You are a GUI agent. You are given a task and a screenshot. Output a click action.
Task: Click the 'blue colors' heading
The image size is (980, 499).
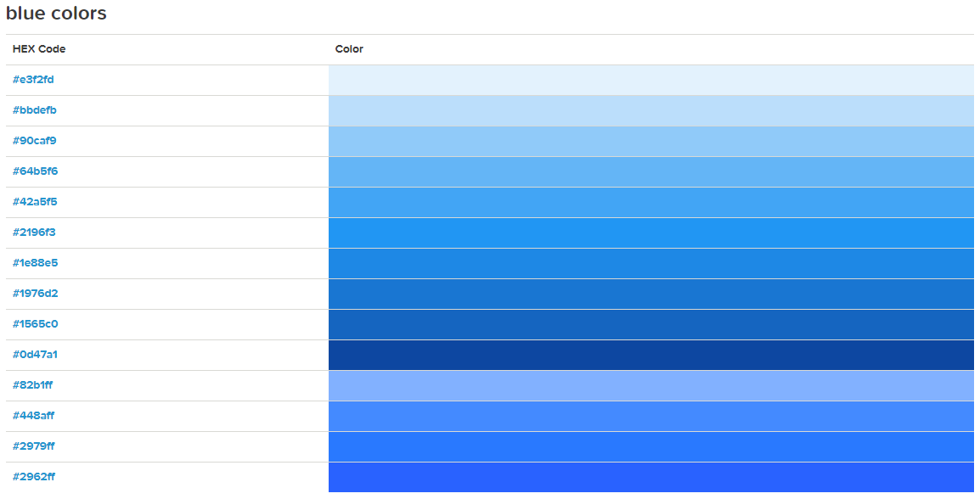[56, 13]
